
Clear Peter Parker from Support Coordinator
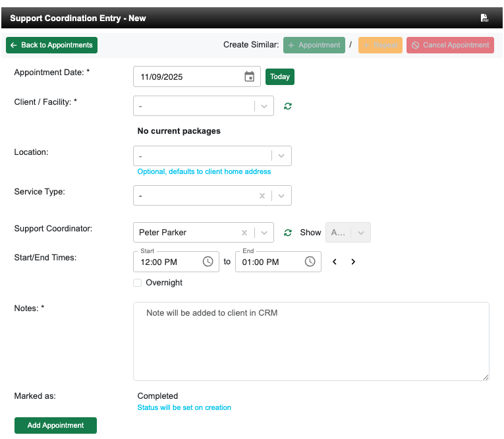tap(244, 233)
